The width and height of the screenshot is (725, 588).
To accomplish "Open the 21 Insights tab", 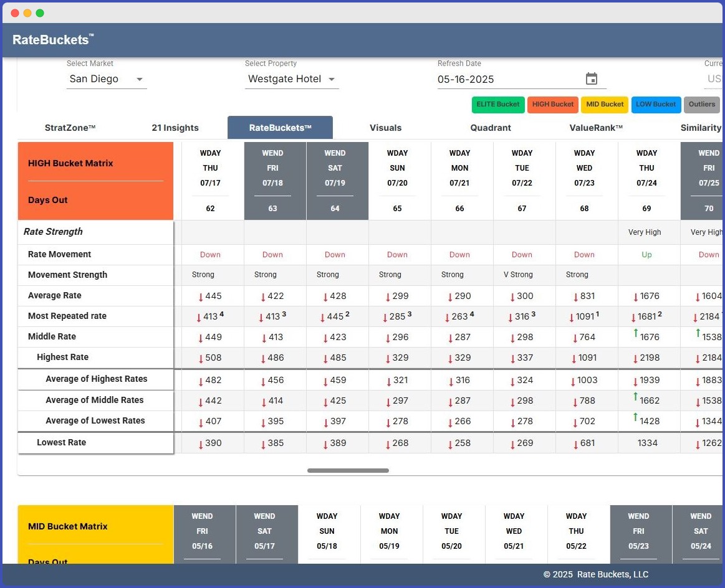I will (x=175, y=128).
